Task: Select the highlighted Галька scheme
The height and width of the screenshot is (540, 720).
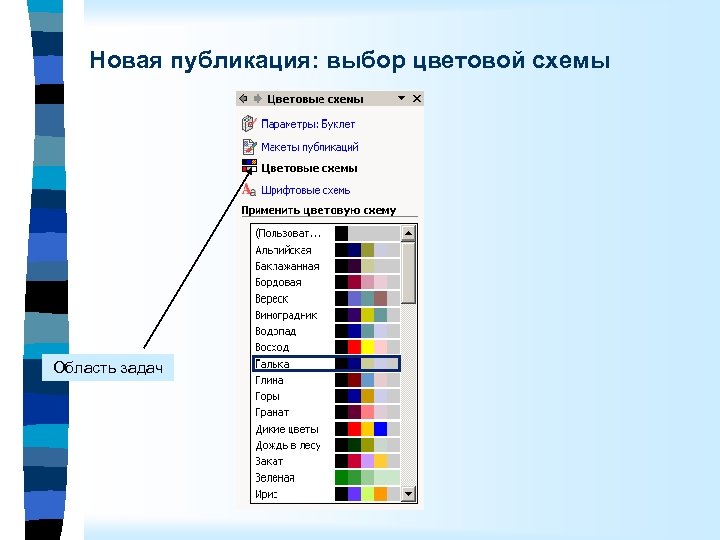Action: coord(326,364)
